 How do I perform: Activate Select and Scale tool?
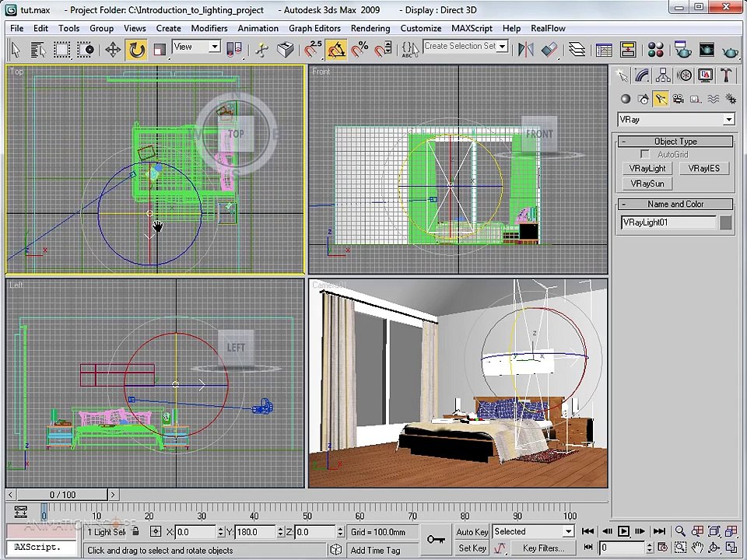pos(160,50)
